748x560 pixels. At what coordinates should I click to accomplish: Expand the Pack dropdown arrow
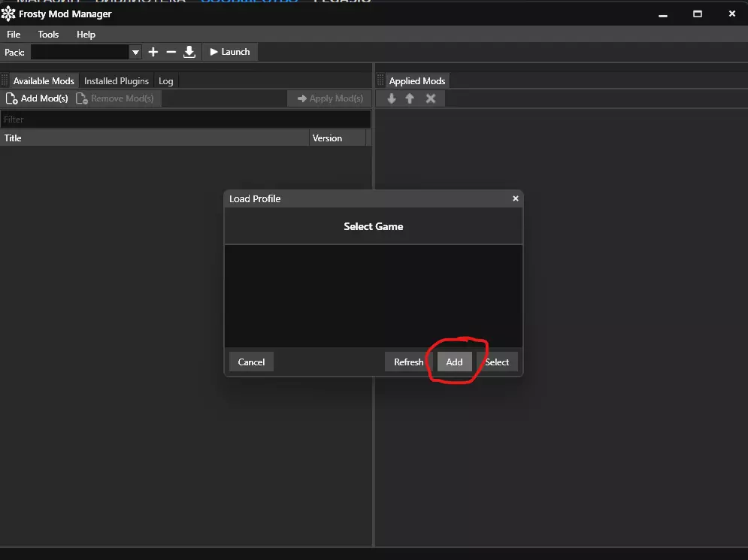pos(135,52)
